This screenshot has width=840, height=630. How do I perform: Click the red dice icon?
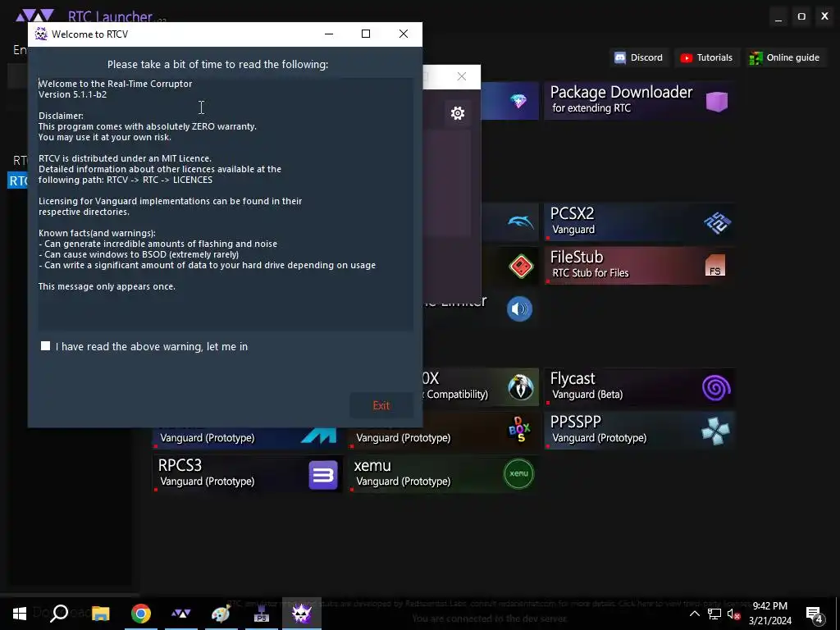click(521, 266)
